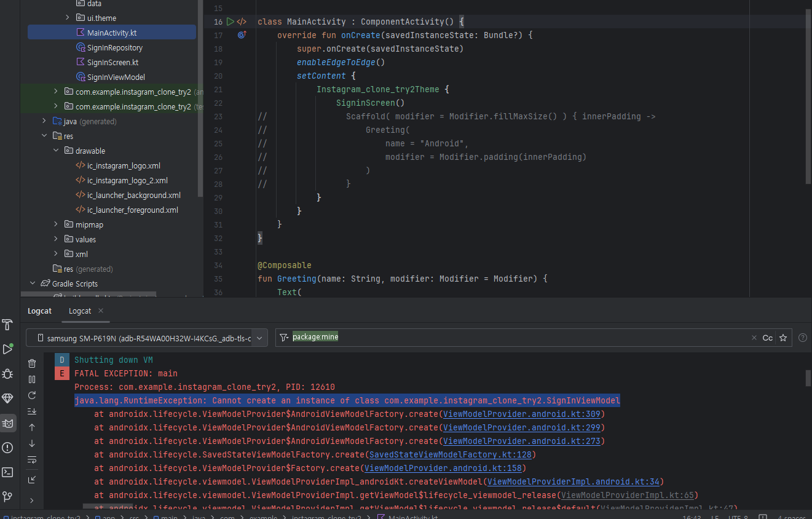Click the related XML gutter icon on line 16
This screenshot has height=519, width=812.
pyautogui.click(x=242, y=22)
